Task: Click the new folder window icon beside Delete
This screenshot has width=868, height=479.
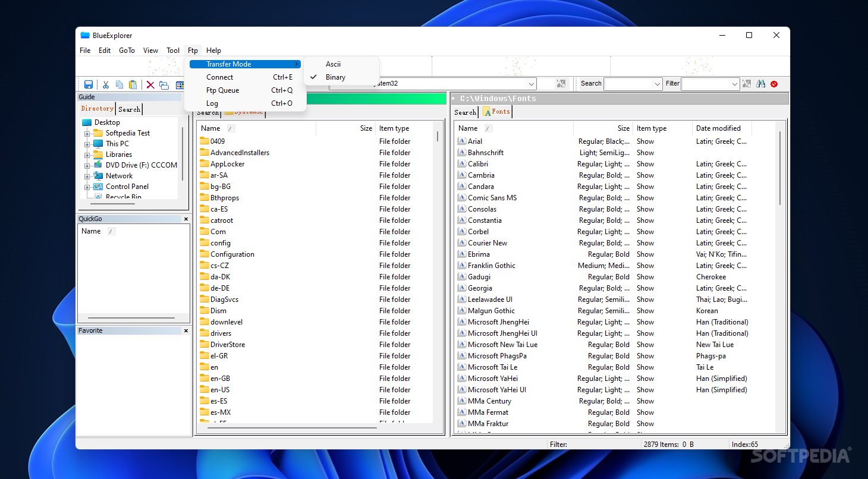Action: (x=164, y=85)
